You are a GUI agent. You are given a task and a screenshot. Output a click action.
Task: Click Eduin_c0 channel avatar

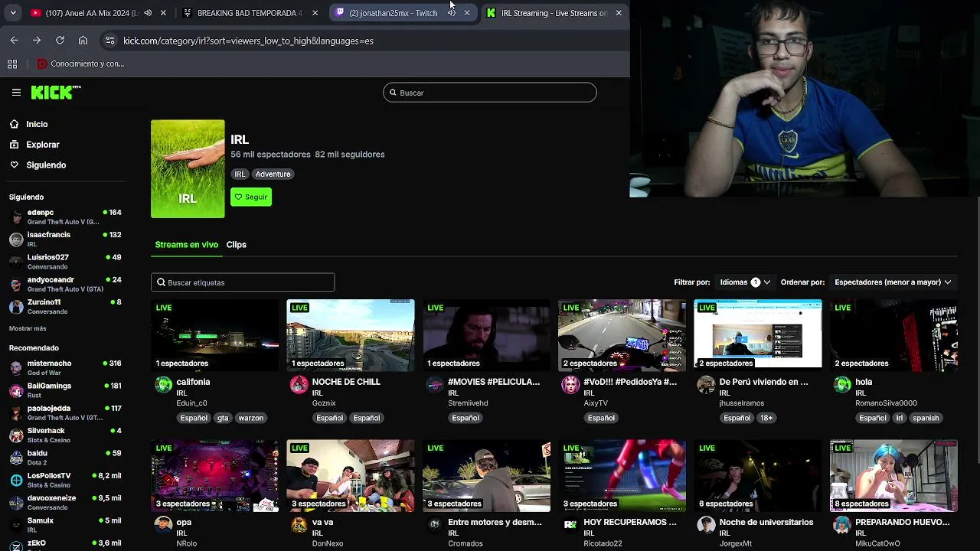[163, 385]
